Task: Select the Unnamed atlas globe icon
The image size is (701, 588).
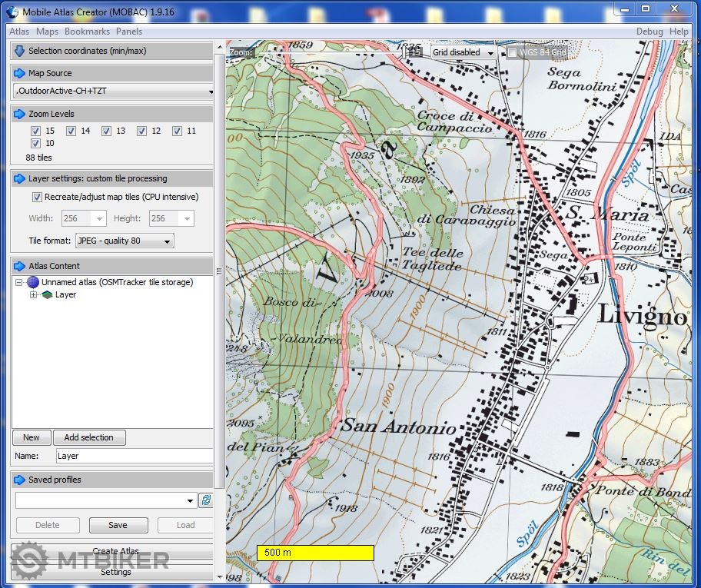Action: pyautogui.click(x=33, y=282)
